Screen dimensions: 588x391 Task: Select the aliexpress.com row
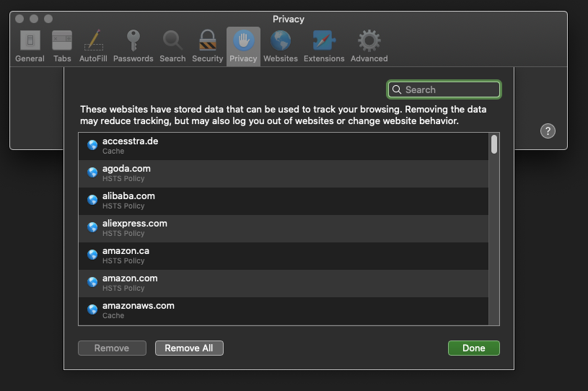[284, 228]
